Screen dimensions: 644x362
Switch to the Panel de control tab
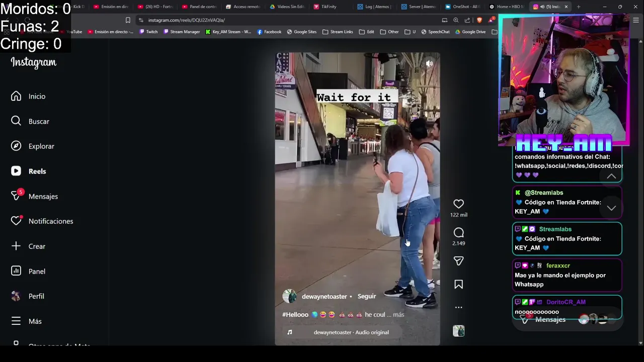click(200, 7)
